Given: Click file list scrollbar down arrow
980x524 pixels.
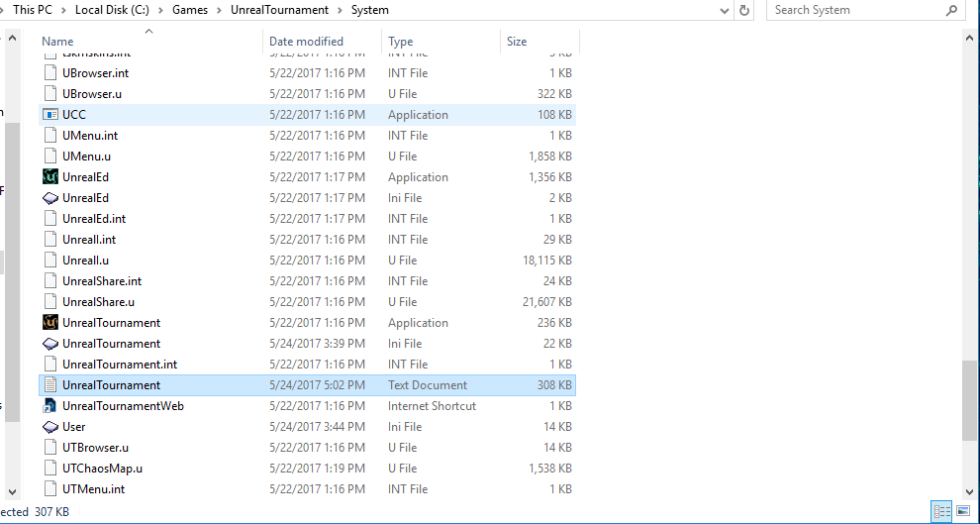Looking at the screenshot, I should (x=969, y=492).
